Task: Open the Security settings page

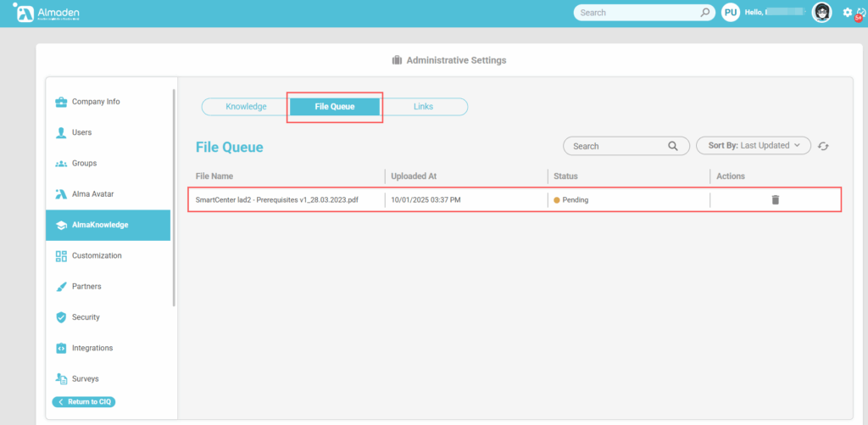Action: pos(86,317)
